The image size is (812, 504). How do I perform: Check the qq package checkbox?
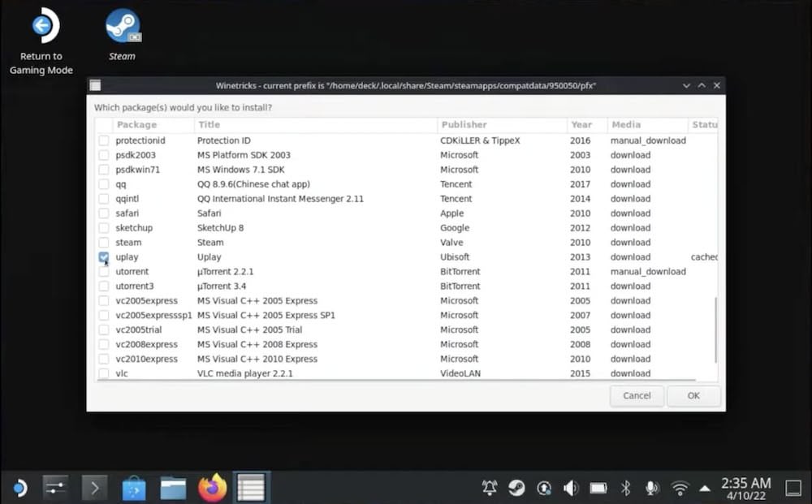pyautogui.click(x=104, y=183)
